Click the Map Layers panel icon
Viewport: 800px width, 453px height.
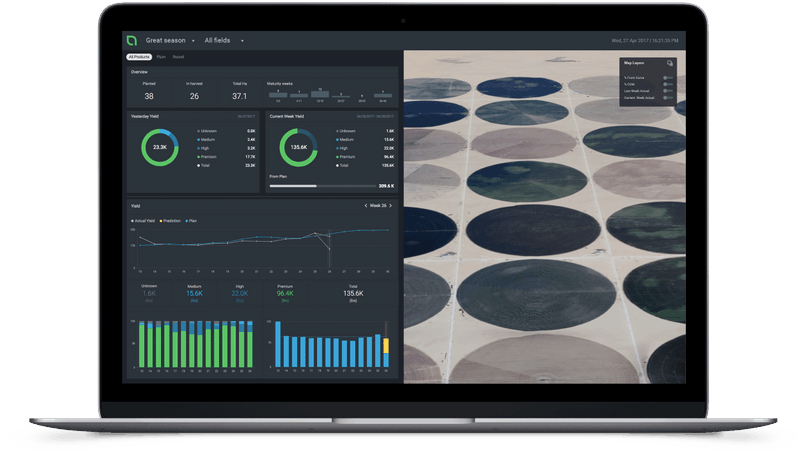tap(669, 63)
